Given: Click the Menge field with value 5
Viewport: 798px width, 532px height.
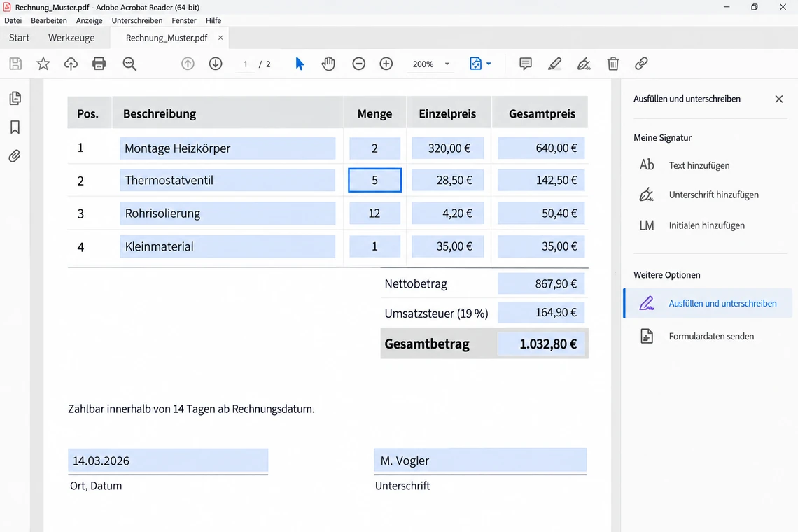Looking at the screenshot, I should (x=374, y=180).
